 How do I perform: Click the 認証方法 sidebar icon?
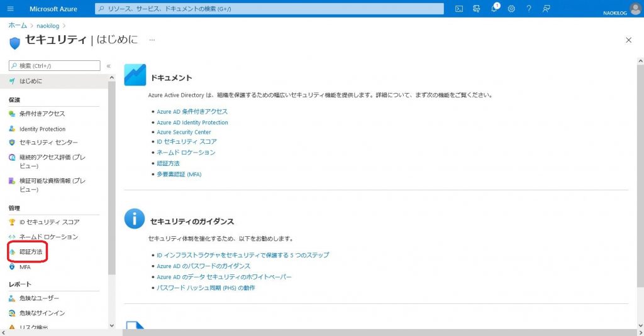coord(12,252)
